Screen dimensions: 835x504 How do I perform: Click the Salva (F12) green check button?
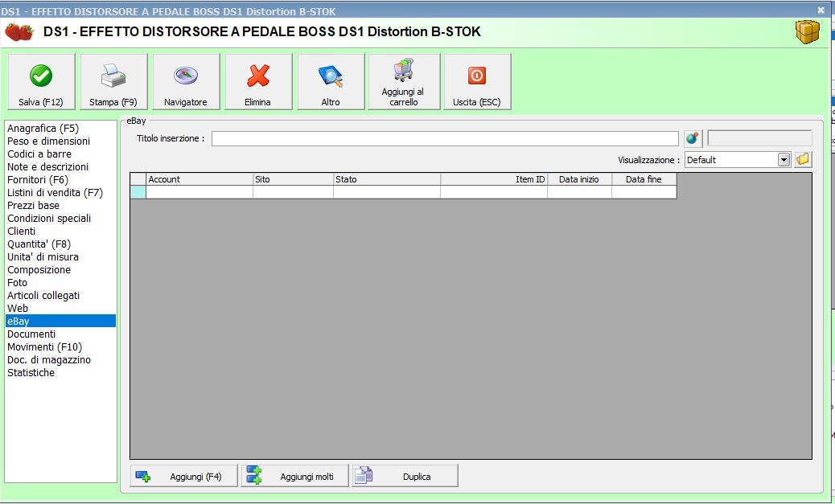41,81
